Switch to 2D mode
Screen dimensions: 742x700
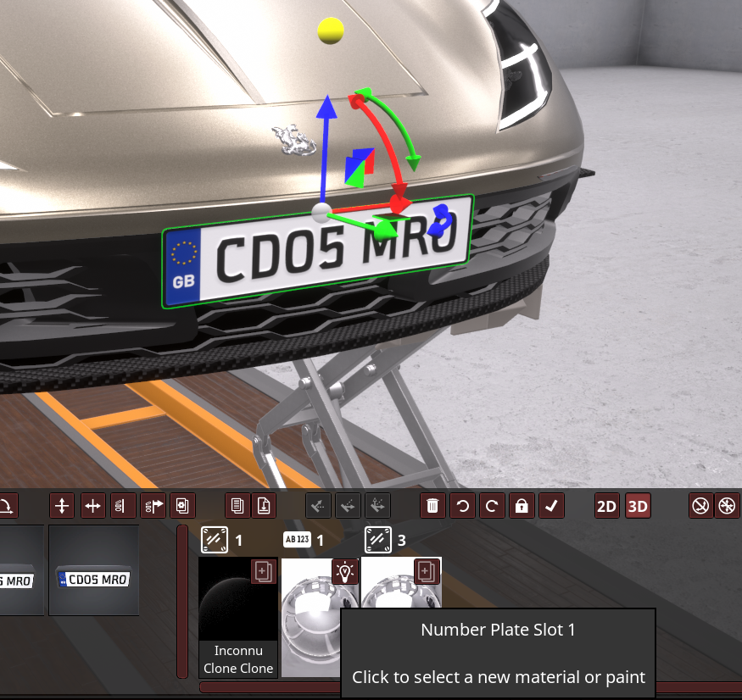pos(606,506)
